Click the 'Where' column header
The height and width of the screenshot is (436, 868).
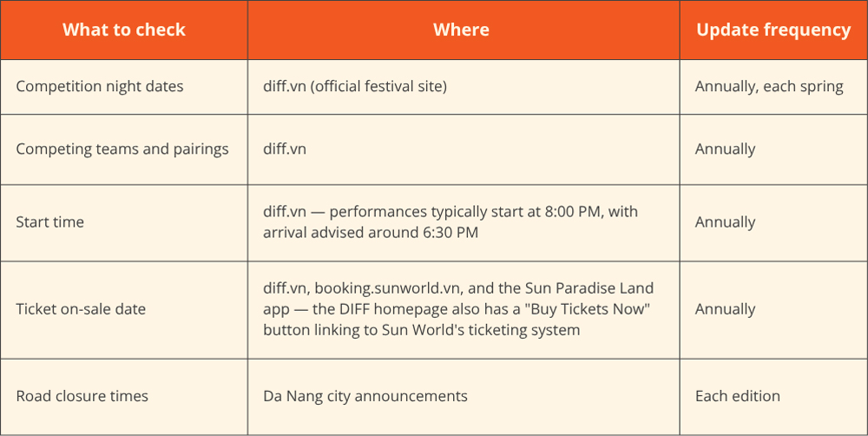tap(461, 30)
